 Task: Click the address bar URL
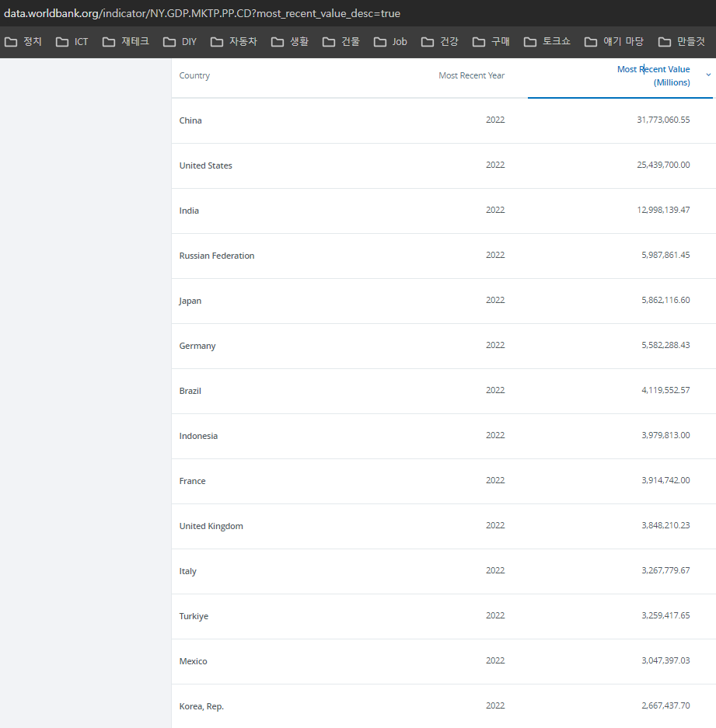tap(202, 13)
